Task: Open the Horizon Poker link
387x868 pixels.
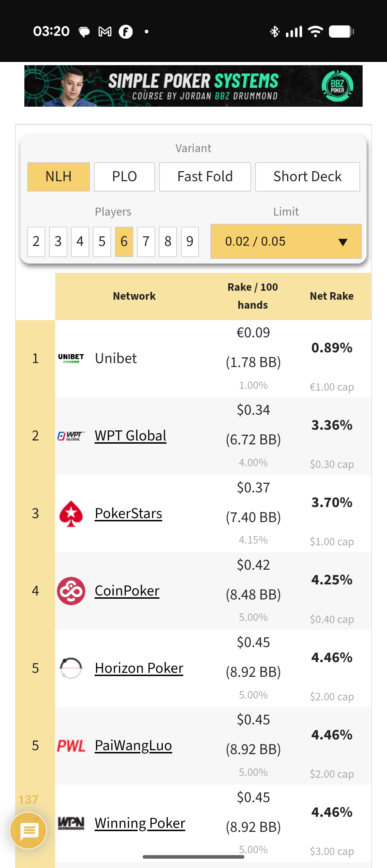Action: 139,668
